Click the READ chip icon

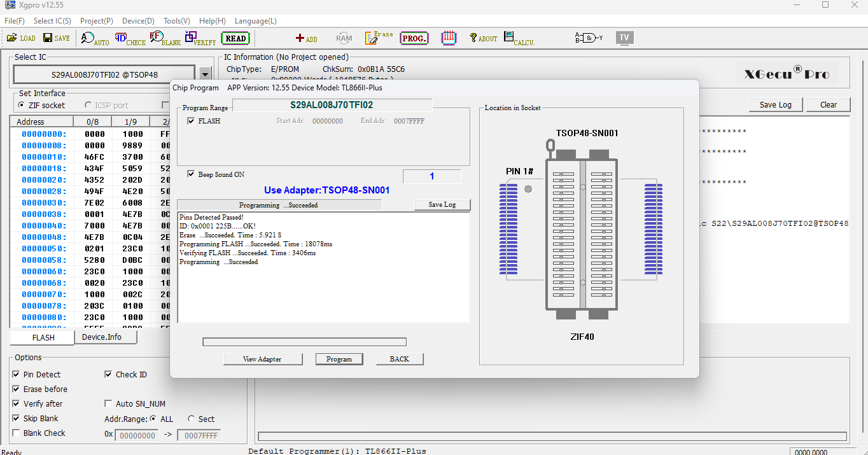pyautogui.click(x=235, y=38)
